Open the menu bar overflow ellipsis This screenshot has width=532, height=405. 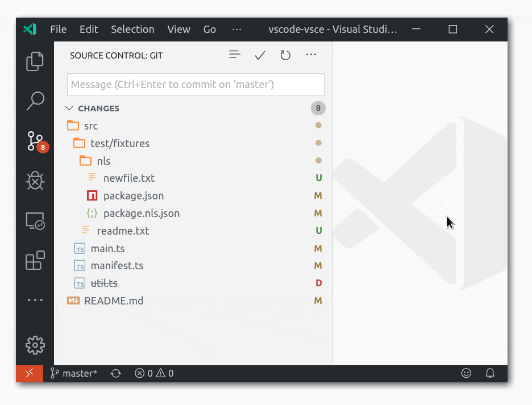[x=236, y=30]
